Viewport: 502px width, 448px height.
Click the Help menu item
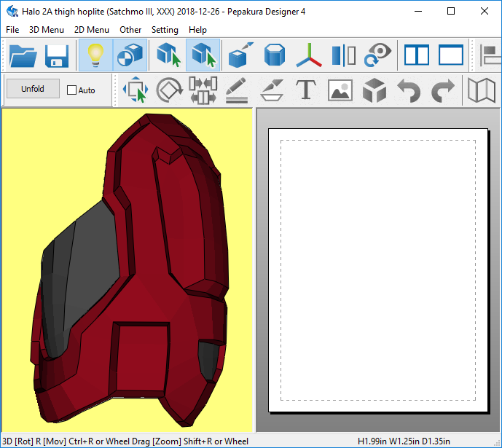coord(197,30)
